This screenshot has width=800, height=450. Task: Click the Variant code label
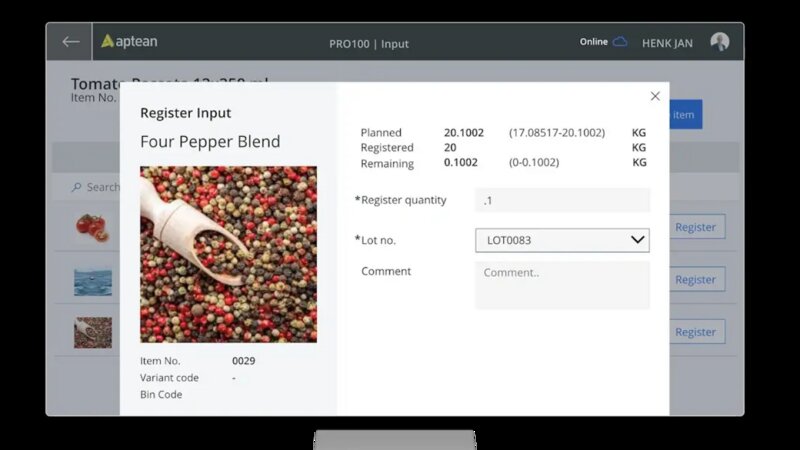pyautogui.click(x=169, y=378)
